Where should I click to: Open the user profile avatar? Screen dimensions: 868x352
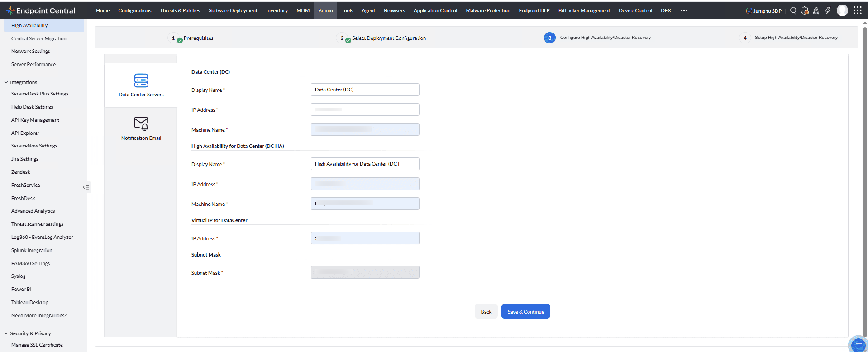pyautogui.click(x=842, y=10)
